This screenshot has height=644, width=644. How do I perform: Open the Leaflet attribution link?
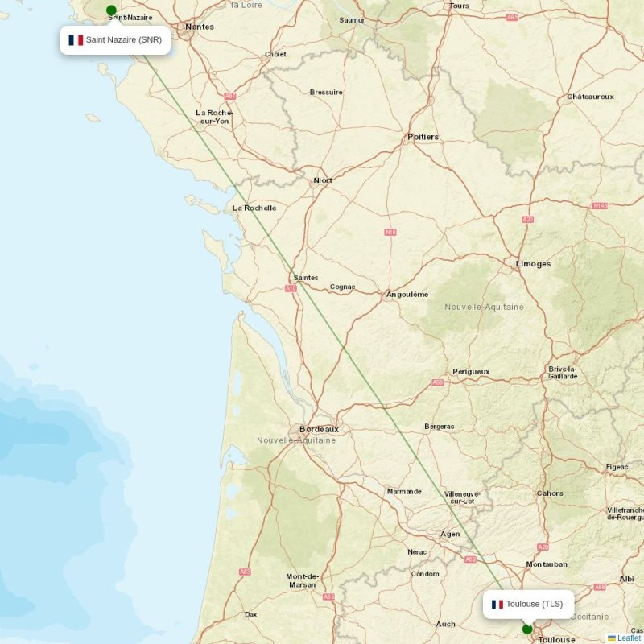tap(629, 638)
